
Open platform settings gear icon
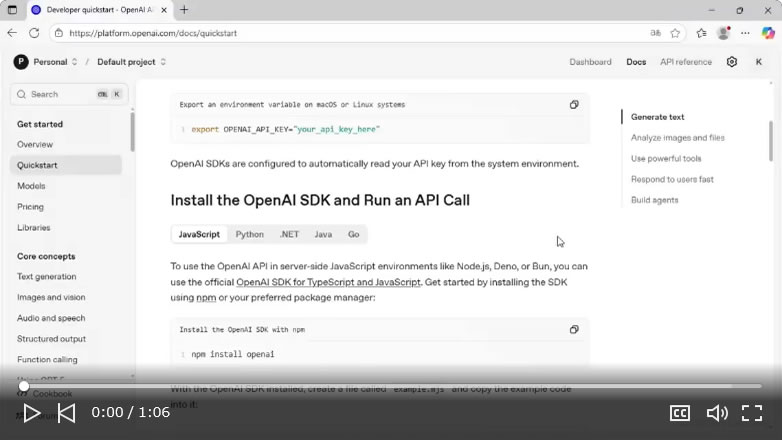pos(732,62)
